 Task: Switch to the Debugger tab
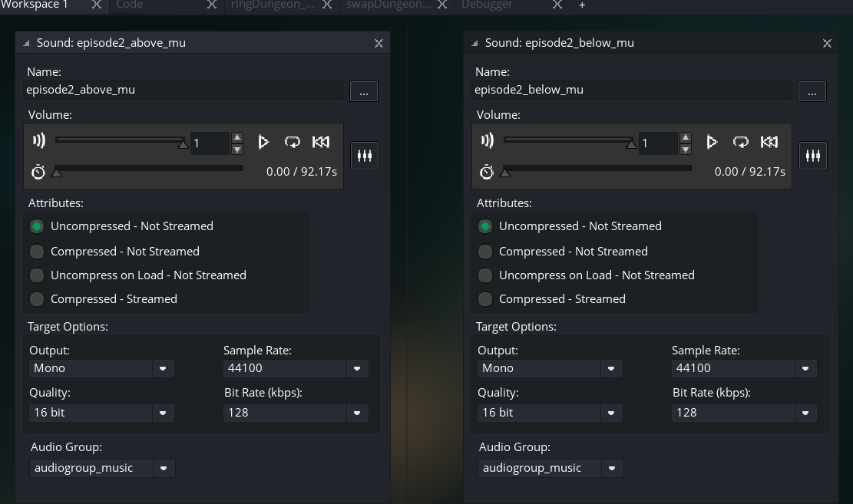(x=487, y=5)
